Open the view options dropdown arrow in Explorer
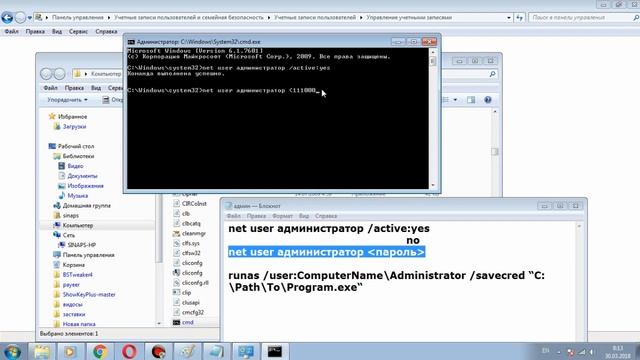 [x=455, y=100]
